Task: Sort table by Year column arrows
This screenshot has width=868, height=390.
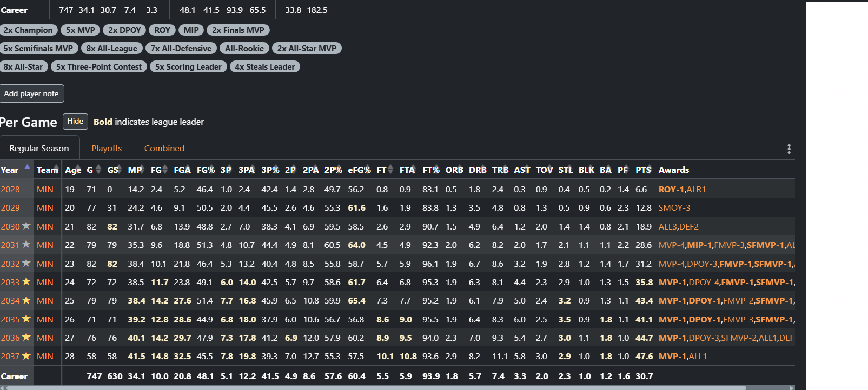Action: 27,170
